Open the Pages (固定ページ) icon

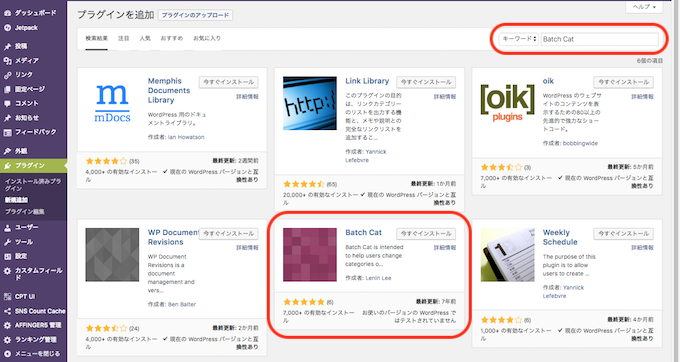(7, 89)
